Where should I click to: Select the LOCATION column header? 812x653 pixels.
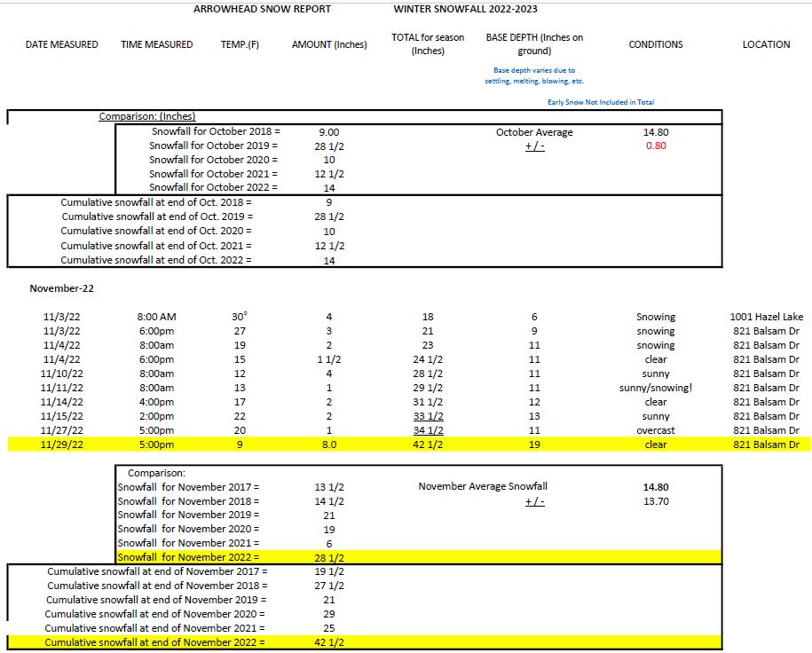coord(767,44)
